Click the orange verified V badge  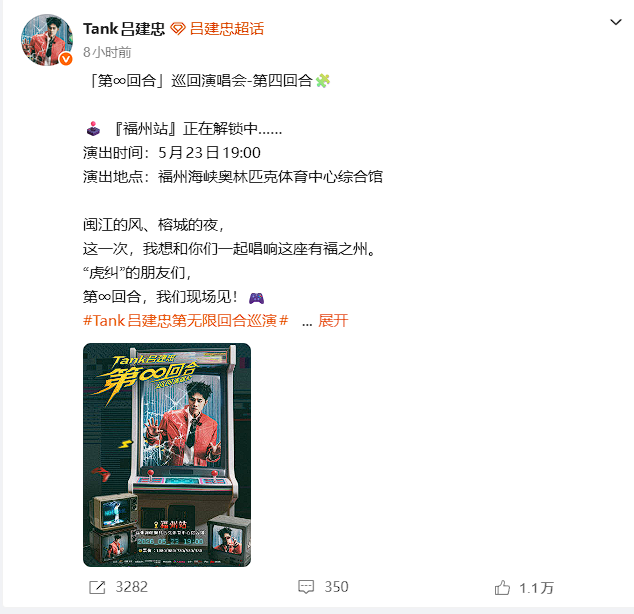(x=66, y=59)
